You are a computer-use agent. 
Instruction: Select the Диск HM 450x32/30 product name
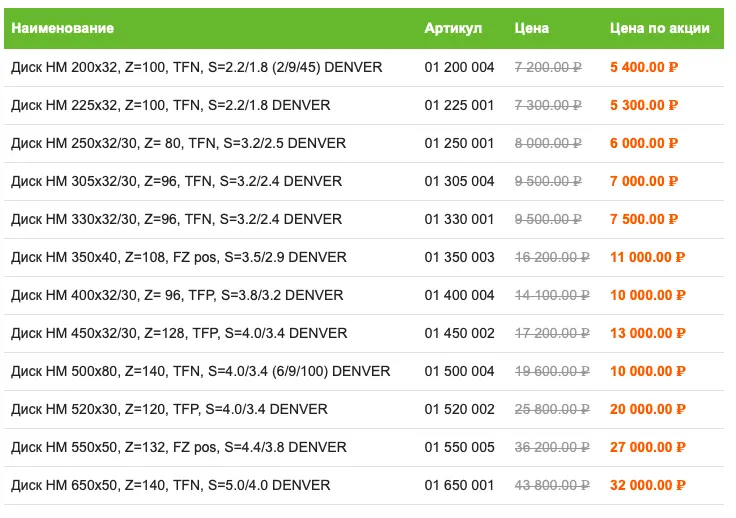[x=177, y=333]
